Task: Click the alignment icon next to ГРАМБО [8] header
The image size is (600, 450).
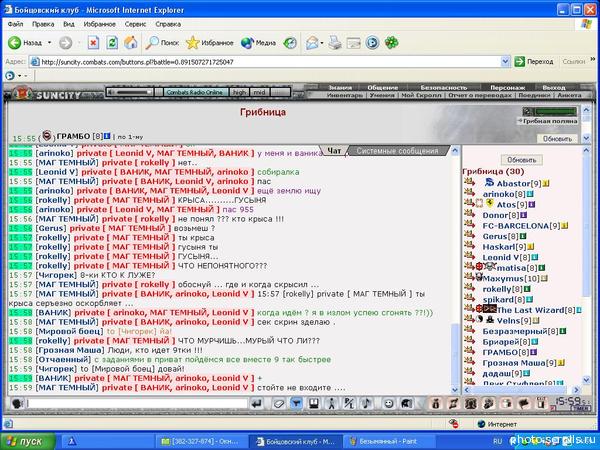Action: click(47, 135)
